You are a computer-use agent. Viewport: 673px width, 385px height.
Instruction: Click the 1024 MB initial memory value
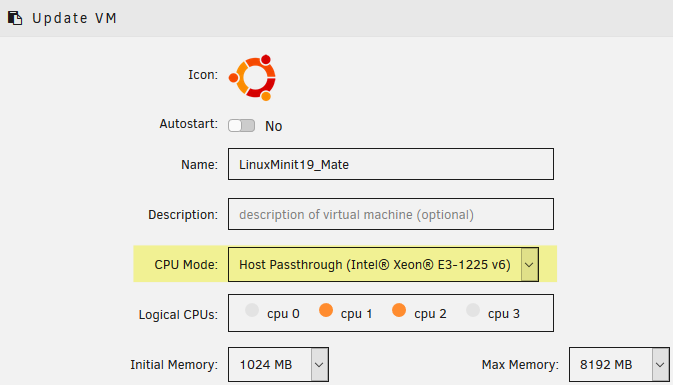click(x=266, y=365)
